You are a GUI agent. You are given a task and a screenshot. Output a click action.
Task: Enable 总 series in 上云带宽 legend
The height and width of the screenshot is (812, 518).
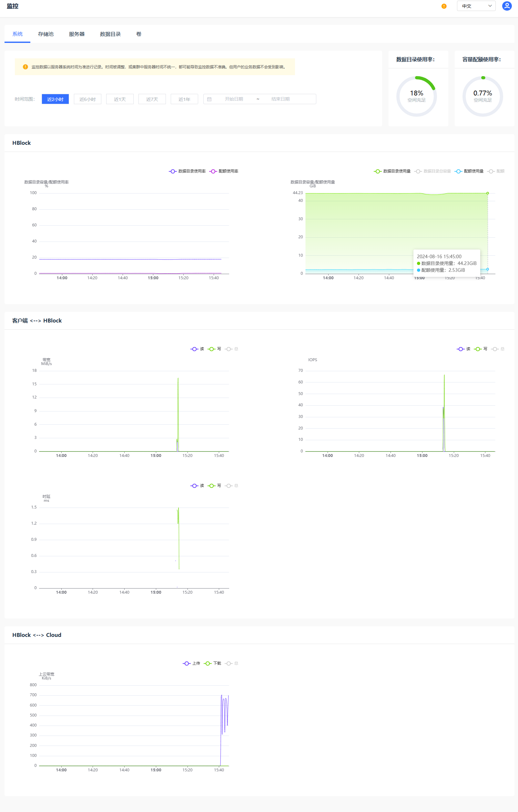pos(231,663)
